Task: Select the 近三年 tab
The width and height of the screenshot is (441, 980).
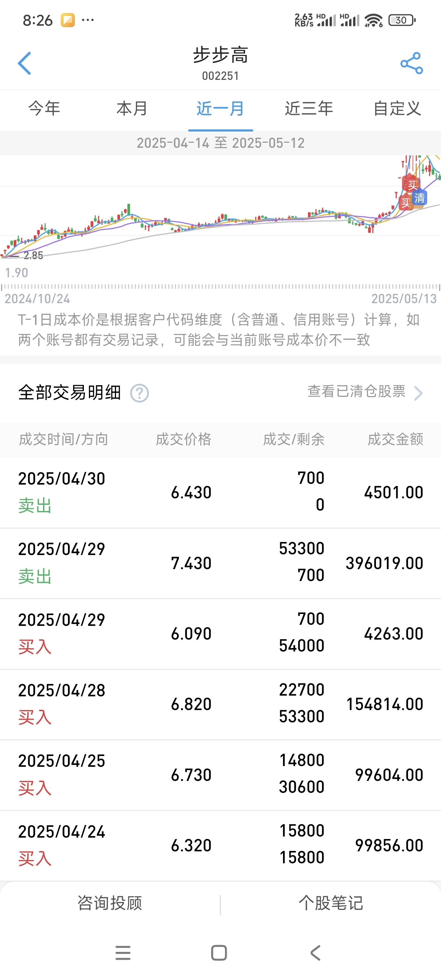Action: tap(309, 108)
